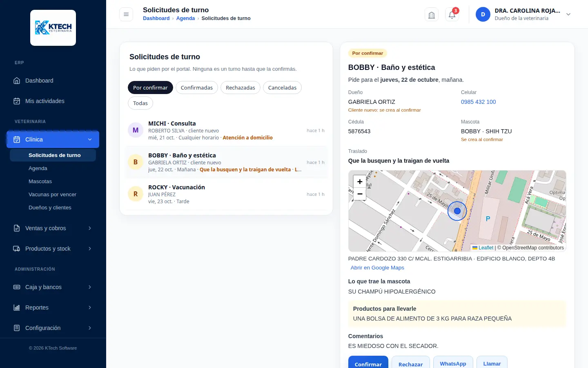Screen dimensions: 588x368
Task: Click the user avatar D circle
Action: [483, 14]
